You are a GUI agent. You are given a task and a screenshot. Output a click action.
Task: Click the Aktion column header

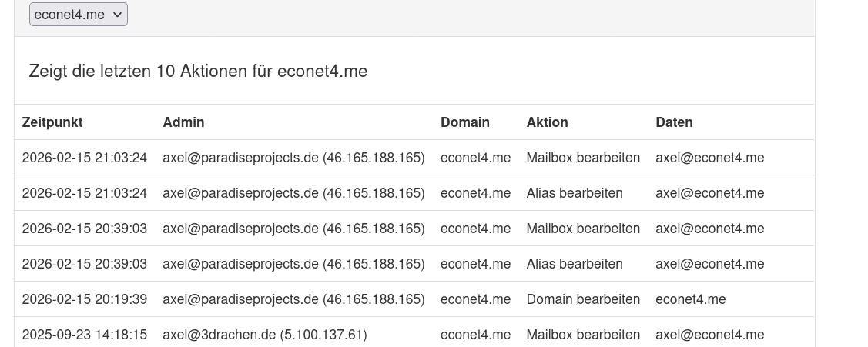click(x=547, y=122)
